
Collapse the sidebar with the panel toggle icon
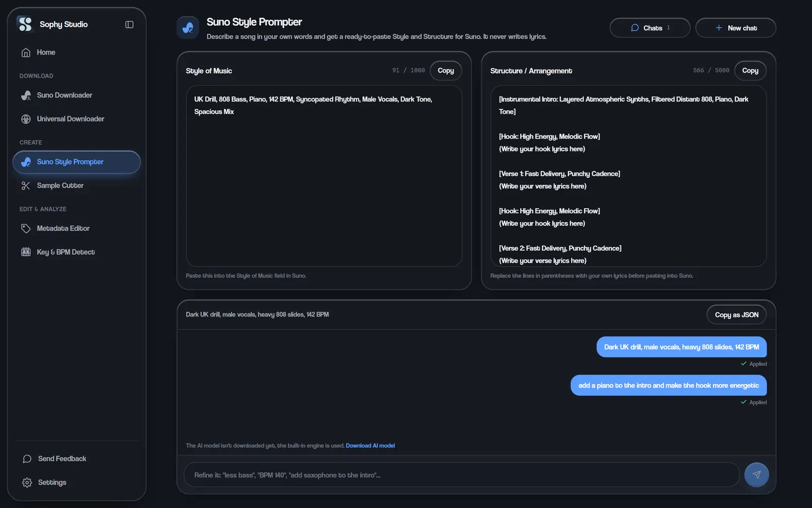(129, 24)
